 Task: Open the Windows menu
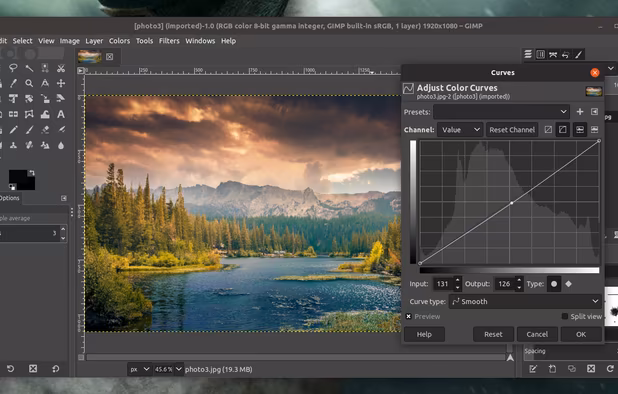pyautogui.click(x=200, y=41)
